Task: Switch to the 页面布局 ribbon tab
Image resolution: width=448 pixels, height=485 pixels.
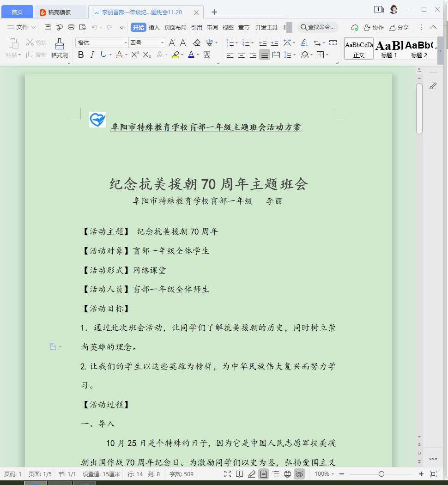Action: point(176,27)
